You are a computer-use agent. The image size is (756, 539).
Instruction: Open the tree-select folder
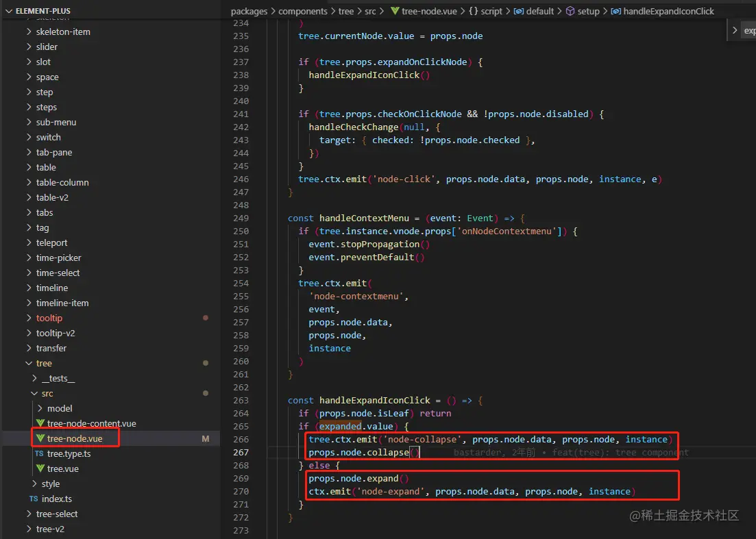tap(57, 514)
